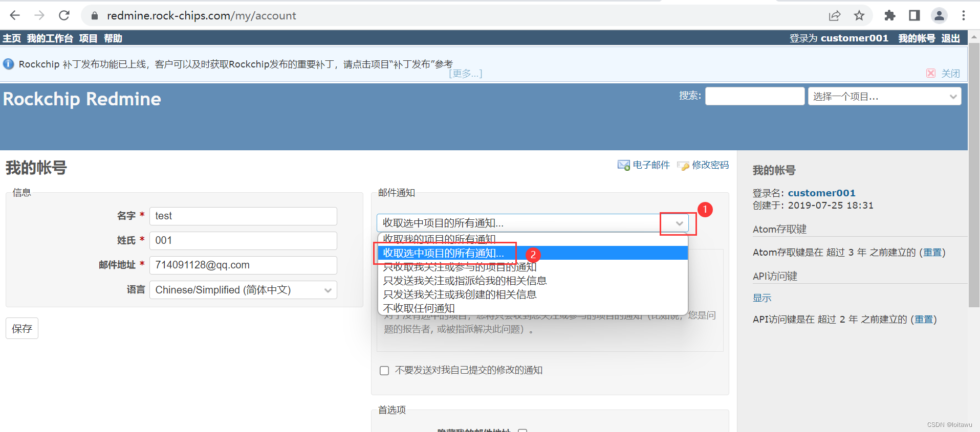Image resolution: width=980 pixels, height=432 pixels.
Task: Select highlighted option 收取选中项目的所有通知...
Action: tap(532, 253)
